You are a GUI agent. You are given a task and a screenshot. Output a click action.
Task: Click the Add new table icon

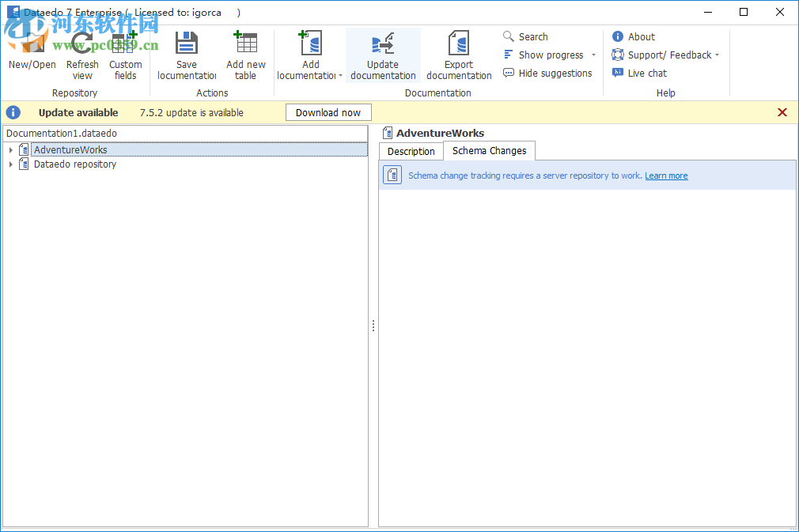pyautogui.click(x=245, y=43)
